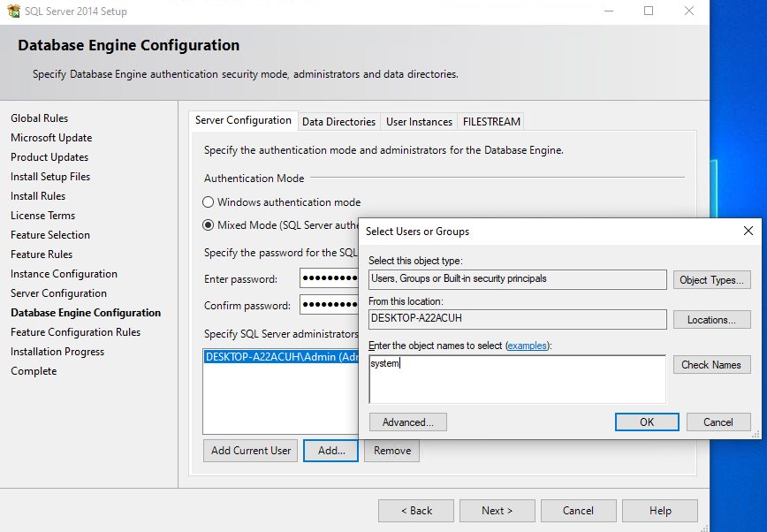Confirm with OK in Select Users dialog
Image resolution: width=767 pixels, height=532 pixels.
[647, 422]
